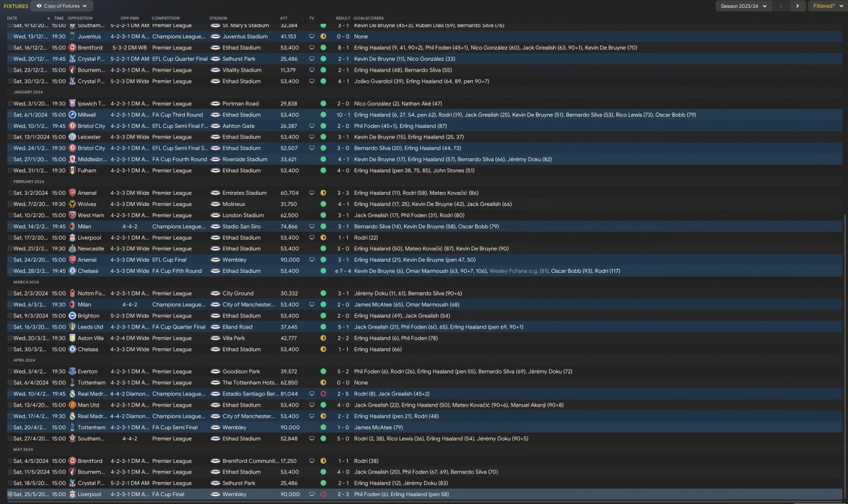Image resolution: width=848 pixels, height=504 pixels.
Task: Sort fixtures by the Competition column header
Action: (166, 18)
